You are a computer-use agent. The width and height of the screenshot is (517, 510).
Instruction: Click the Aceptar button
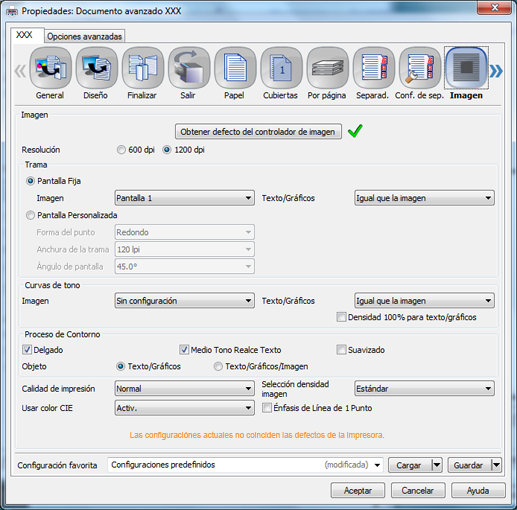tap(358, 490)
